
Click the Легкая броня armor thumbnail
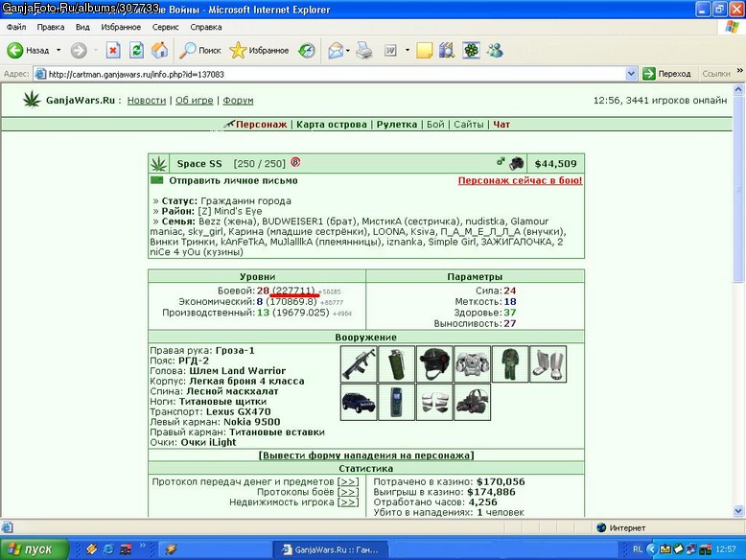[x=473, y=364]
